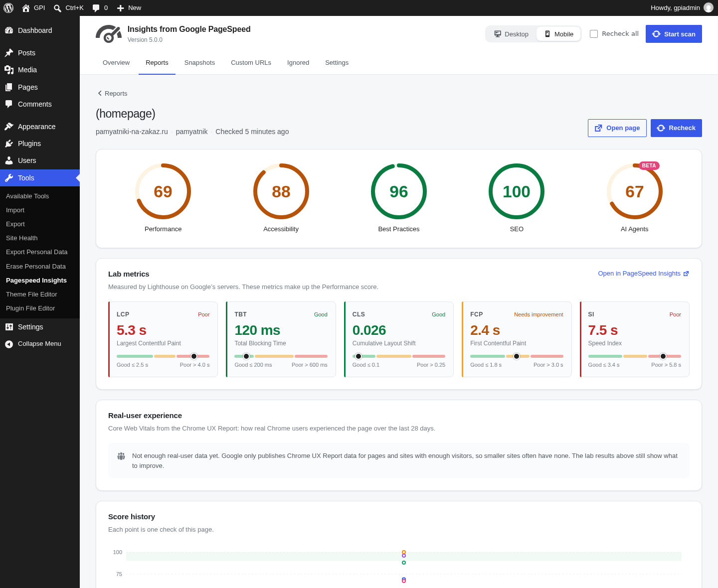Click the PageSpeed gauge logo
This screenshot has height=588, width=718.
[x=109, y=34]
